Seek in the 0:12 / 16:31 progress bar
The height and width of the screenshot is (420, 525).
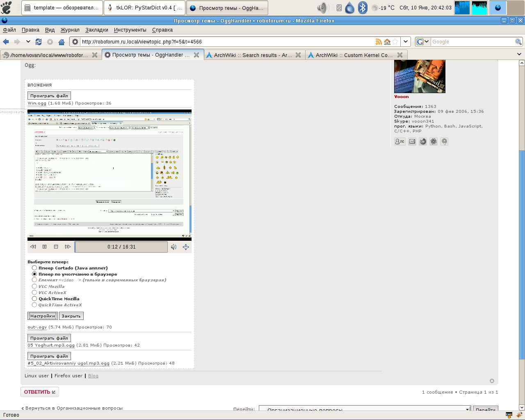(121, 247)
